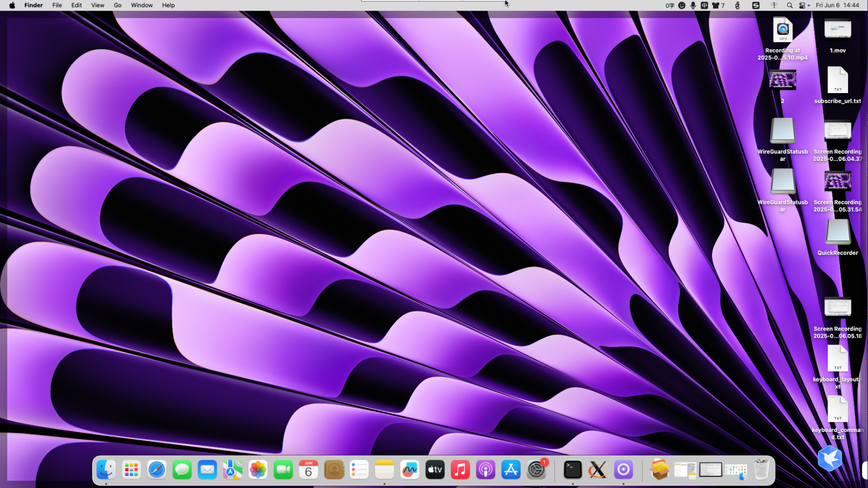
Task: Click the shirt icon with 7 in menu bar
Action: tap(718, 5)
